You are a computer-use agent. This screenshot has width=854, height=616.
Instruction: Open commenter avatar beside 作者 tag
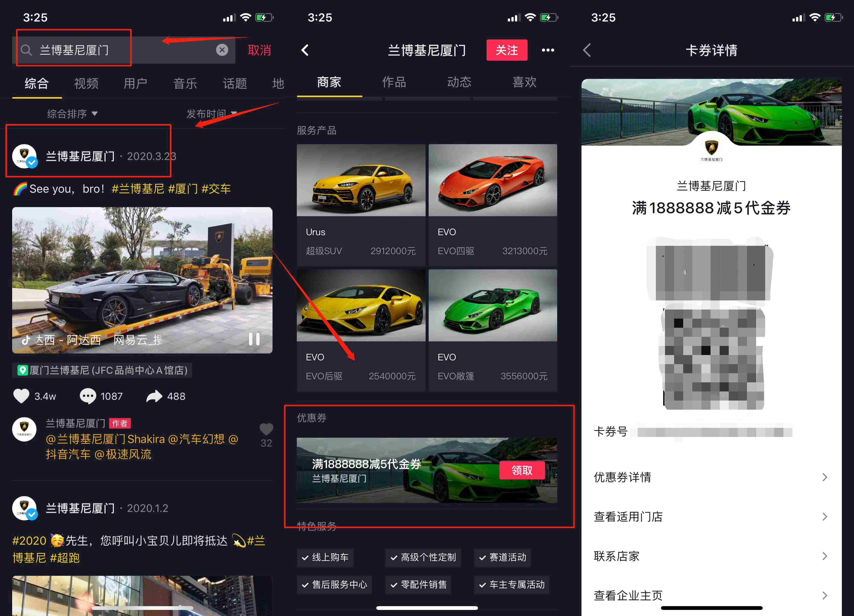click(25, 429)
